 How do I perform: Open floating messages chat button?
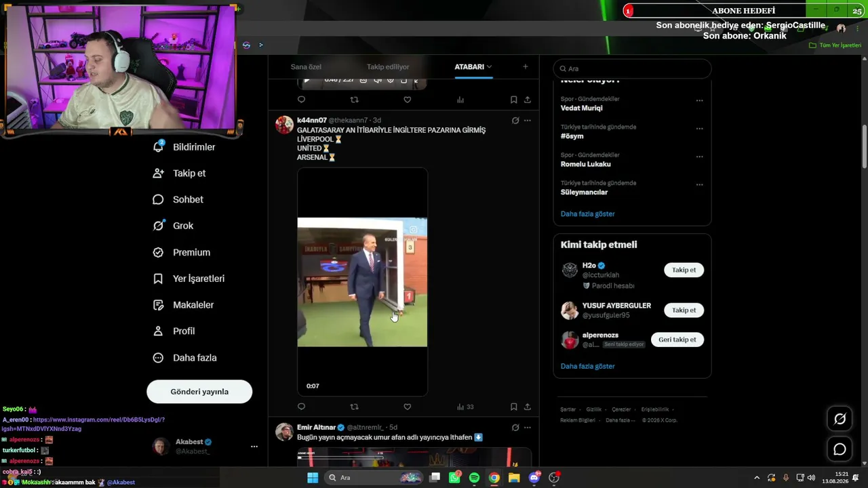coord(840,449)
